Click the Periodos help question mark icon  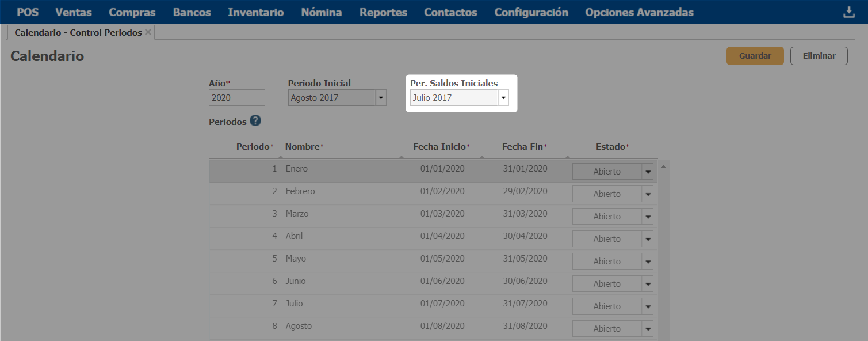[x=255, y=121]
